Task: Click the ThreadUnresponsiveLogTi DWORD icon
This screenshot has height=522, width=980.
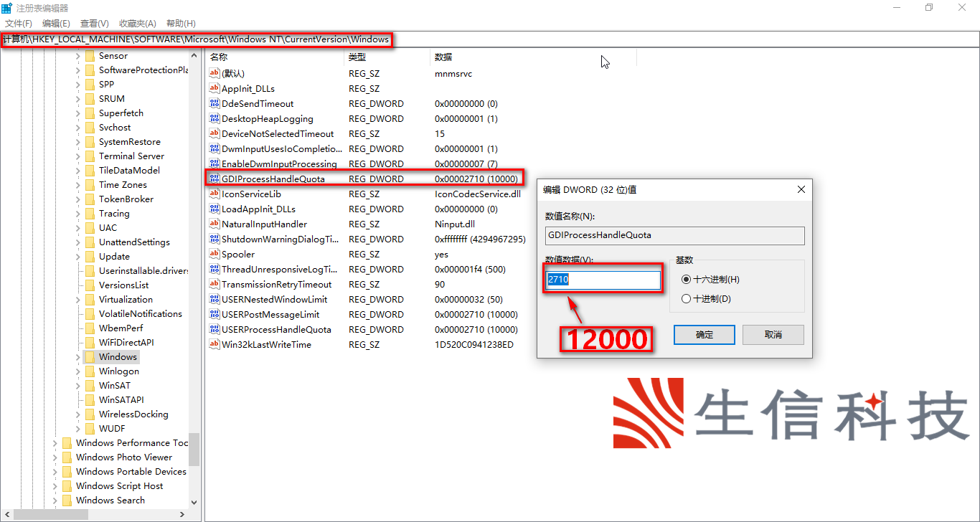Action: pyautogui.click(x=214, y=269)
